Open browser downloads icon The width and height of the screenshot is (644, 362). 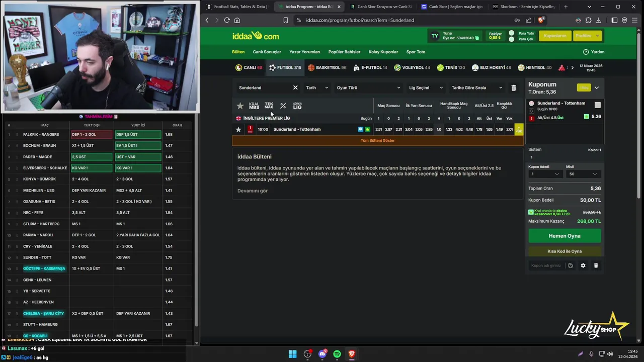(598, 20)
